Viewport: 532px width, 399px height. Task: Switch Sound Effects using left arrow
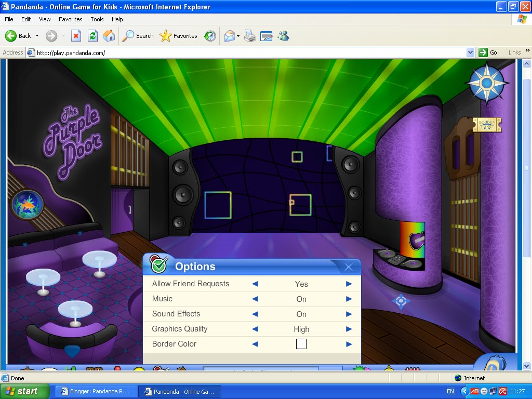click(x=255, y=314)
